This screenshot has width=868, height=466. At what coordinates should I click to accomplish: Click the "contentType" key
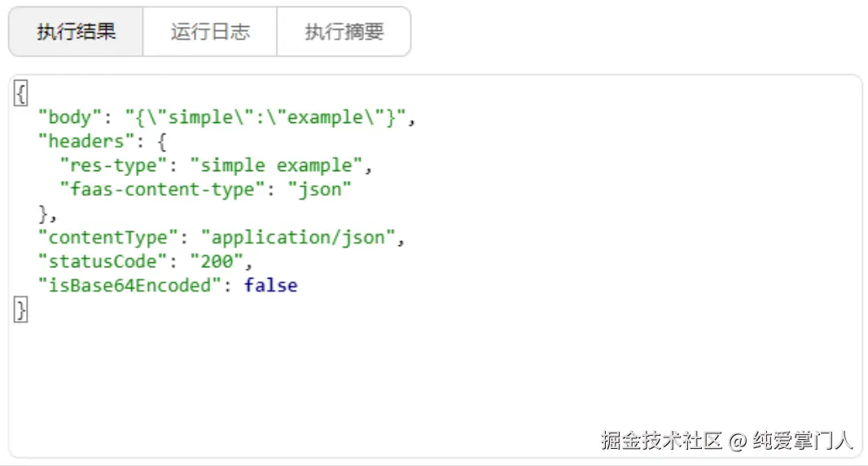pyautogui.click(x=108, y=238)
